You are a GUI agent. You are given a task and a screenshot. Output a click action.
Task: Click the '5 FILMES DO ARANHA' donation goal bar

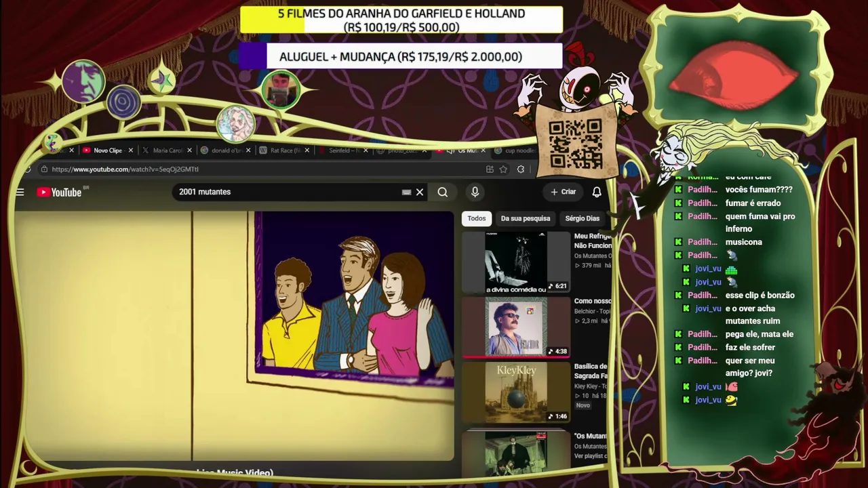pos(401,20)
